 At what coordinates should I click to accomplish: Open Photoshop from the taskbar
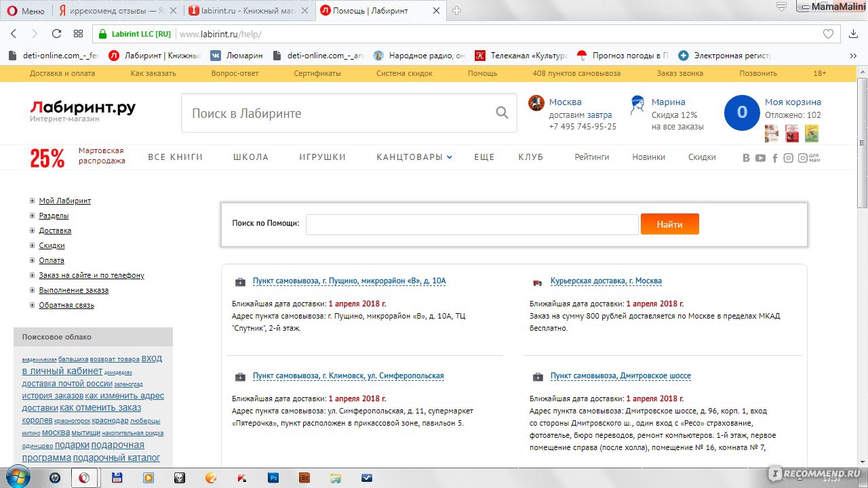pos(273,477)
